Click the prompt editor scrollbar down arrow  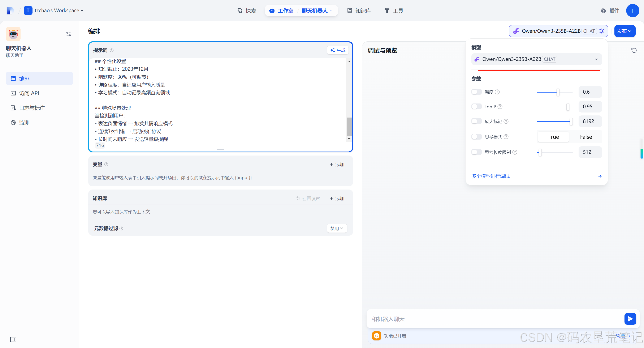tap(349, 139)
